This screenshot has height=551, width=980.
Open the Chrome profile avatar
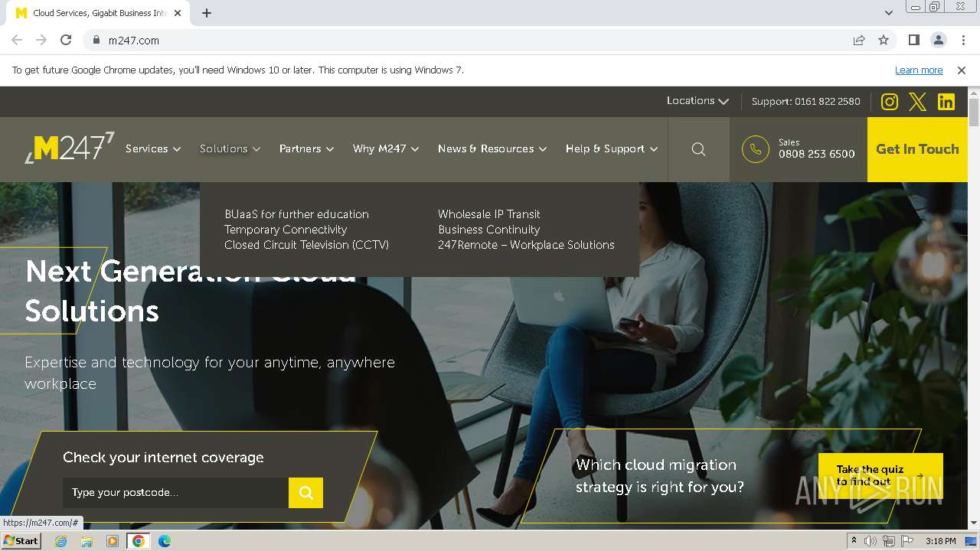[x=938, y=40]
